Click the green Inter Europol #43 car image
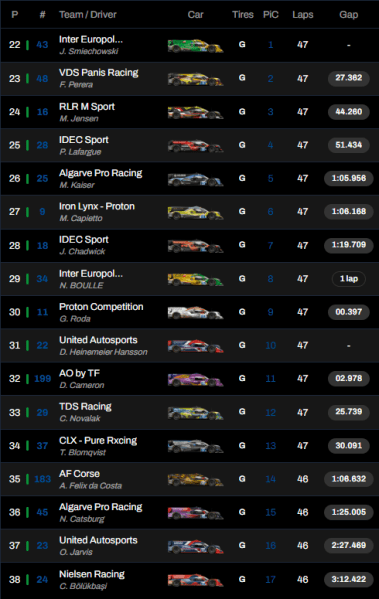Screen dimensions: 379x599 (195, 46)
